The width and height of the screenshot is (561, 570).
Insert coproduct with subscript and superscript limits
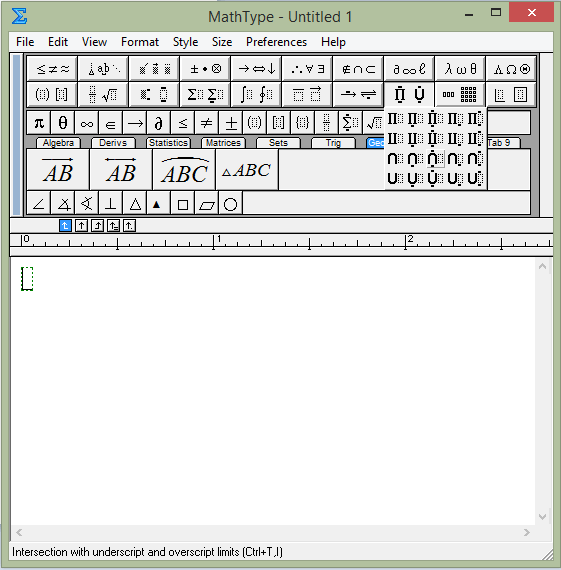[x=475, y=139]
